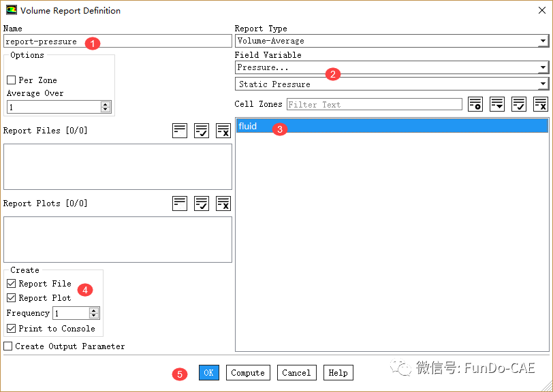Select all Report Files icon
Image resolution: width=553 pixels, height=392 pixels.
pos(202,131)
